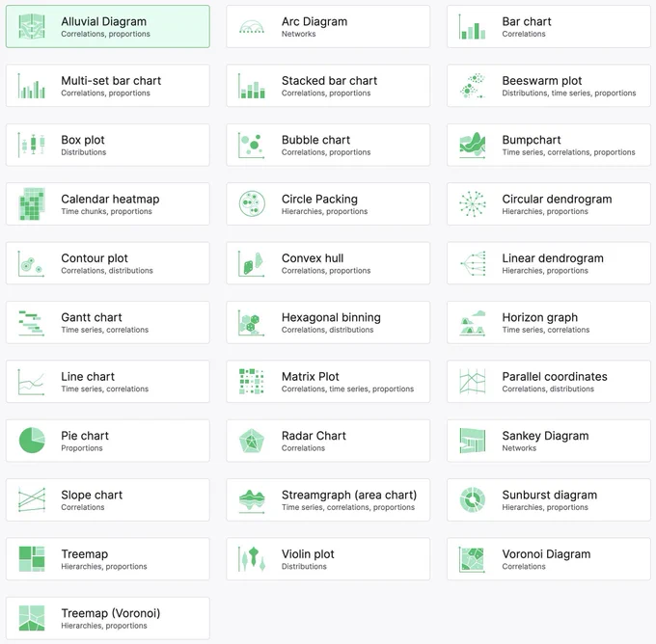The width and height of the screenshot is (656, 644).
Task: Click the Streamgraph icon
Action: tap(252, 500)
